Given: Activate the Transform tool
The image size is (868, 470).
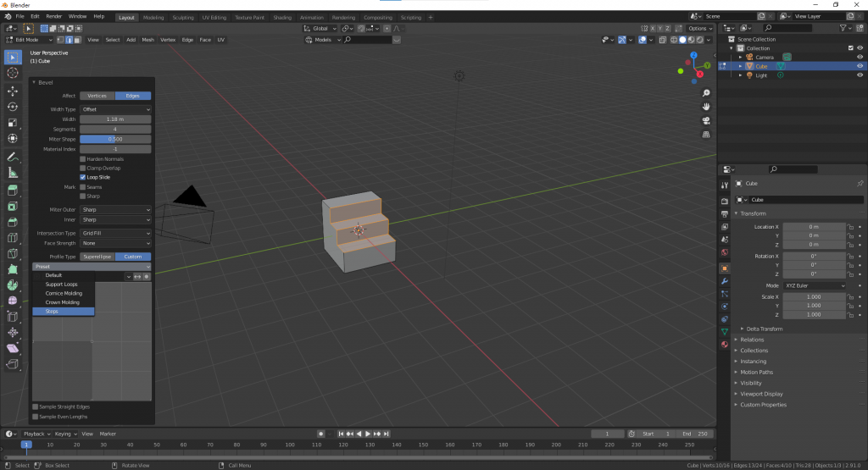Looking at the screenshot, I should [x=13, y=138].
